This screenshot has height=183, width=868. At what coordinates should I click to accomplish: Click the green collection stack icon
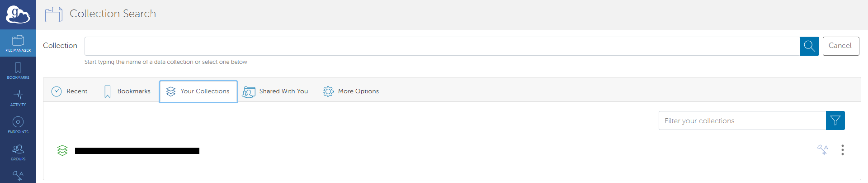click(62, 150)
